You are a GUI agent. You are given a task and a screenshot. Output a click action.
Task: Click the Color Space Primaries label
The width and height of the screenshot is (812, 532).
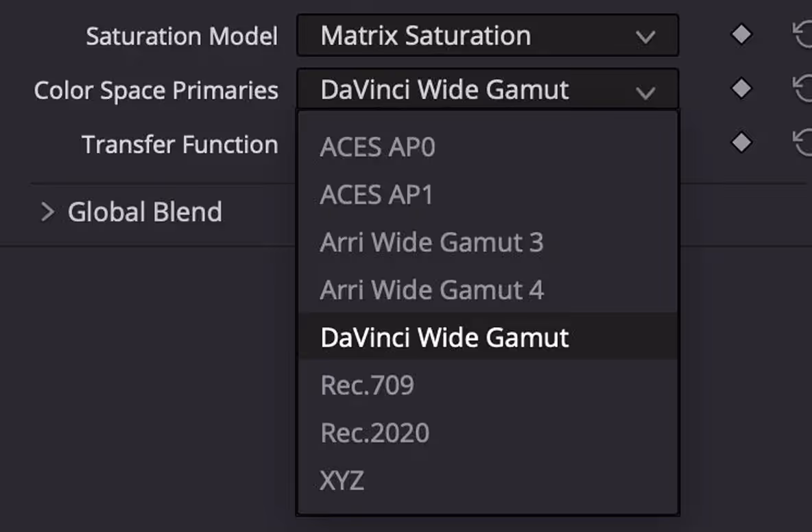pyautogui.click(x=156, y=90)
